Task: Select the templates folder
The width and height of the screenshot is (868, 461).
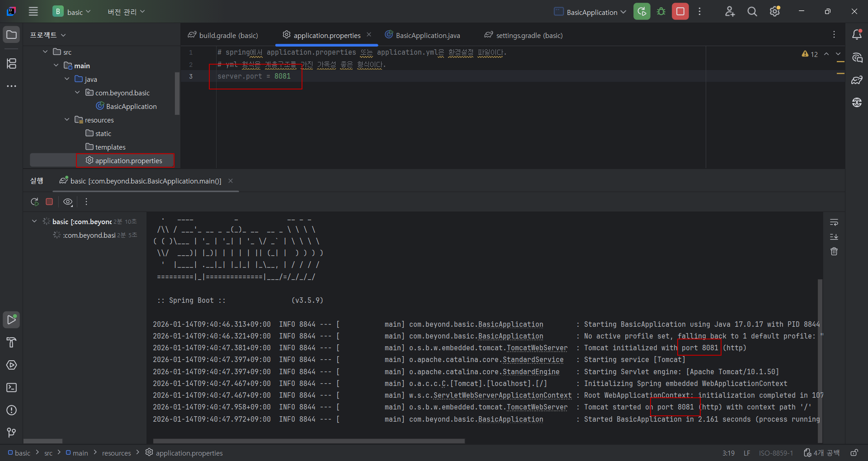Action: coord(106,147)
